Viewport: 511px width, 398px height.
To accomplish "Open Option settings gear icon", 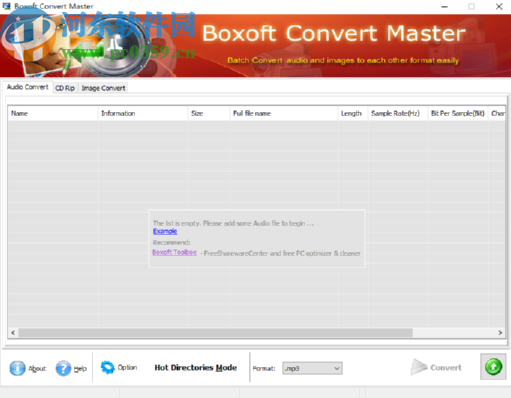I will 107,367.
